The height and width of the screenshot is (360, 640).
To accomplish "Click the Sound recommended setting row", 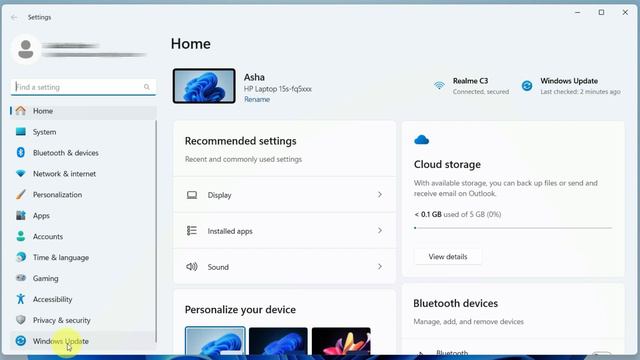I will pos(284,267).
